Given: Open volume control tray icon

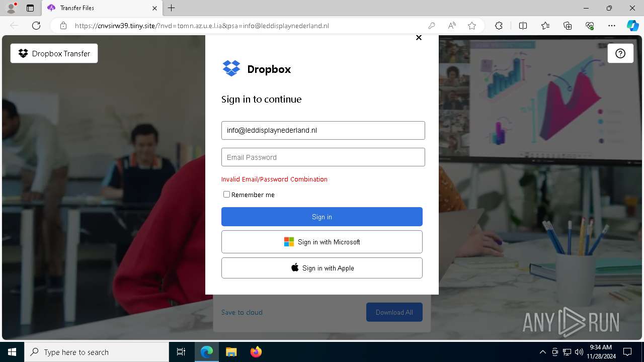Looking at the screenshot, I should point(579,352).
